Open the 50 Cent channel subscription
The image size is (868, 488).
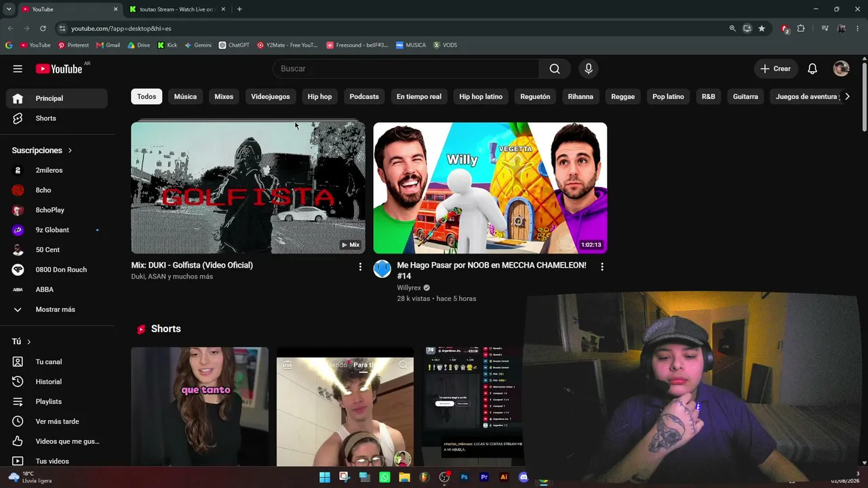point(57,250)
